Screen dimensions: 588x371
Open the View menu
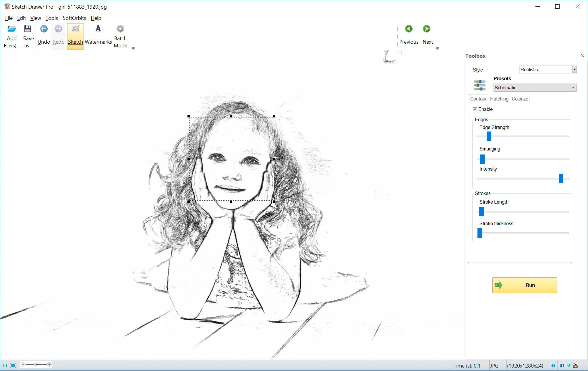tap(36, 18)
